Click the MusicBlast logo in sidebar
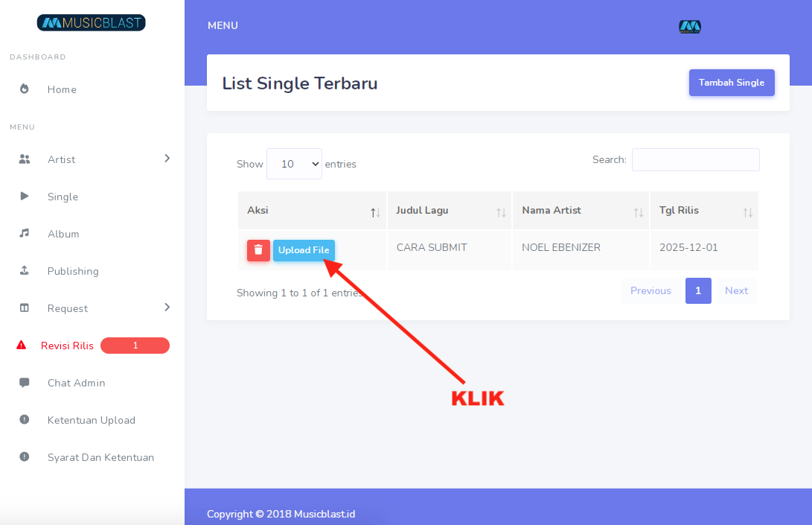Screen dimensions: 812x525 pos(92,23)
